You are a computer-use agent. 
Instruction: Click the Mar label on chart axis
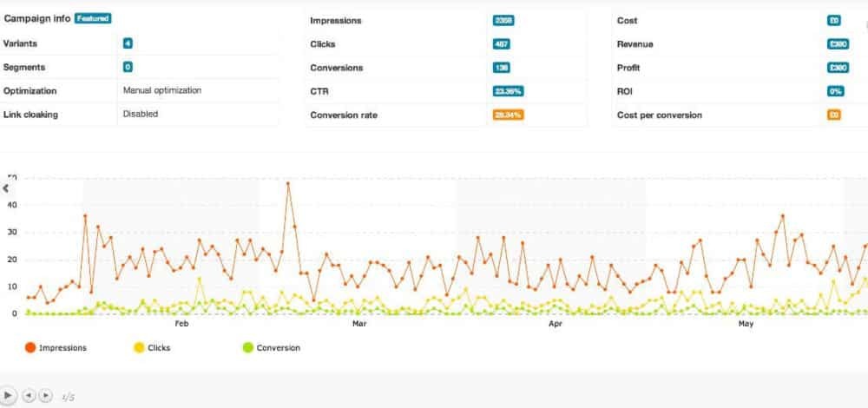coord(359,324)
